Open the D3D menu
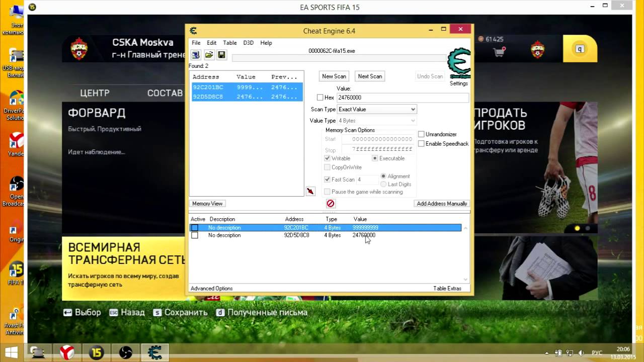Screen dimensions: 644x362 coord(248,43)
